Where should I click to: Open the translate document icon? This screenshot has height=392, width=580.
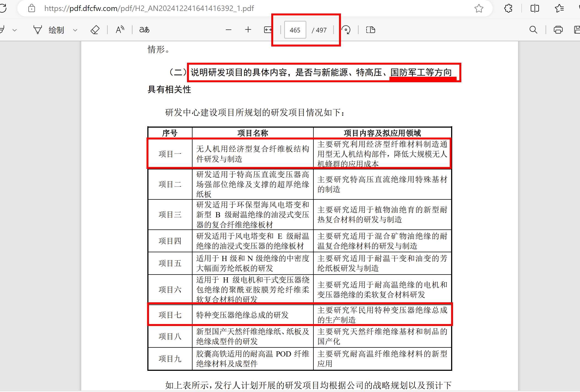tap(144, 30)
